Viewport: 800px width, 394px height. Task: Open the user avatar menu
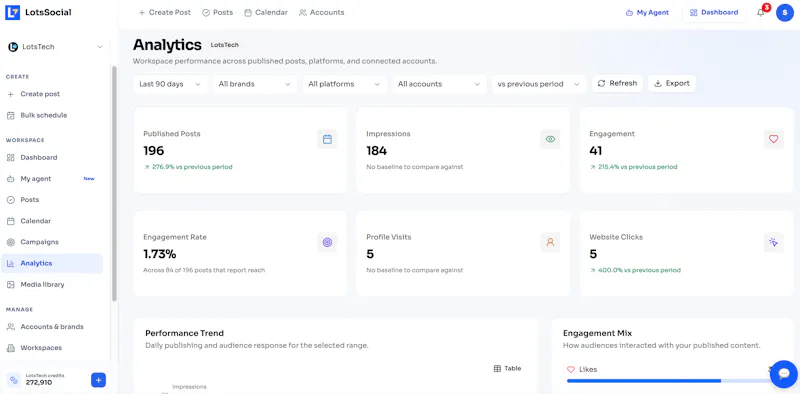click(785, 12)
